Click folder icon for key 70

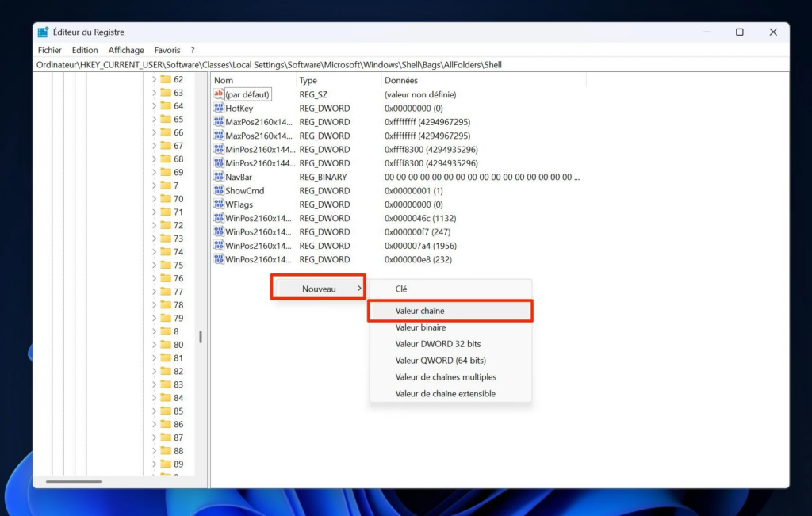click(x=166, y=199)
